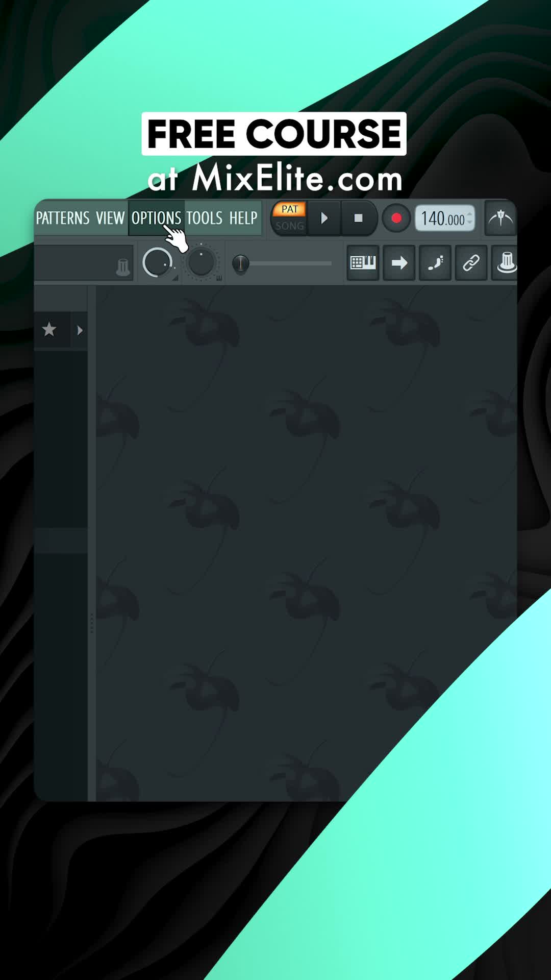Click the master volume knob

coord(157,263)
